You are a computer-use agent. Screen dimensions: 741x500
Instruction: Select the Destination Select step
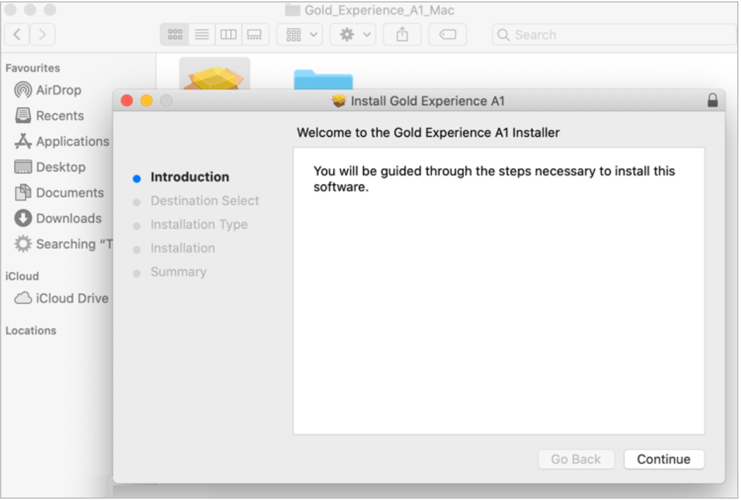[205, 200]
